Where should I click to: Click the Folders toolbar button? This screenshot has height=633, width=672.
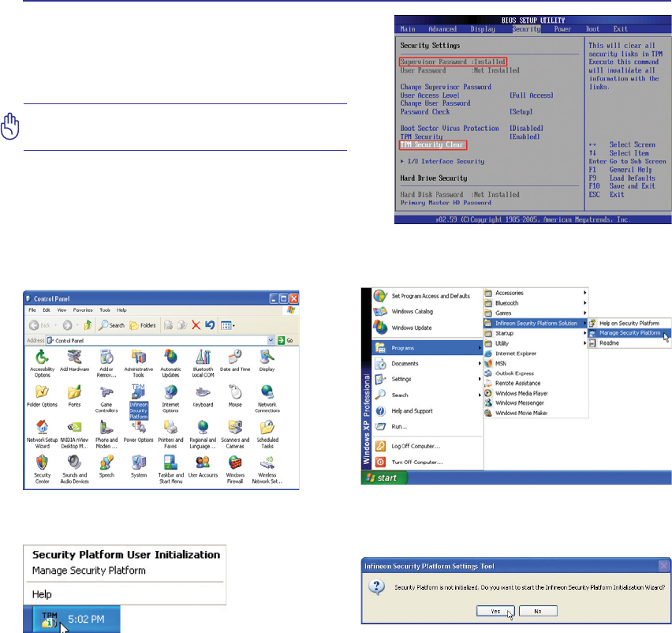click(143, 325)
